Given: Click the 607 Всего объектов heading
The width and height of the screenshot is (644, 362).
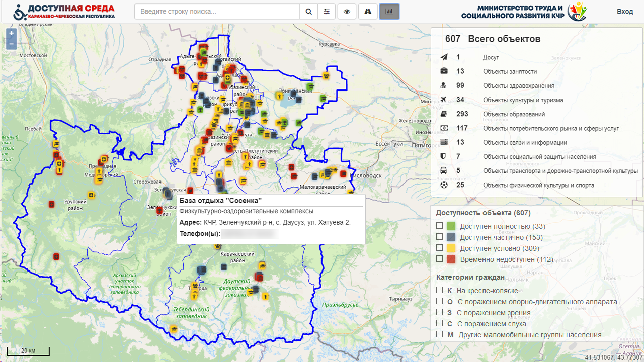Looking at the screenshot, I should pos(493,39).
